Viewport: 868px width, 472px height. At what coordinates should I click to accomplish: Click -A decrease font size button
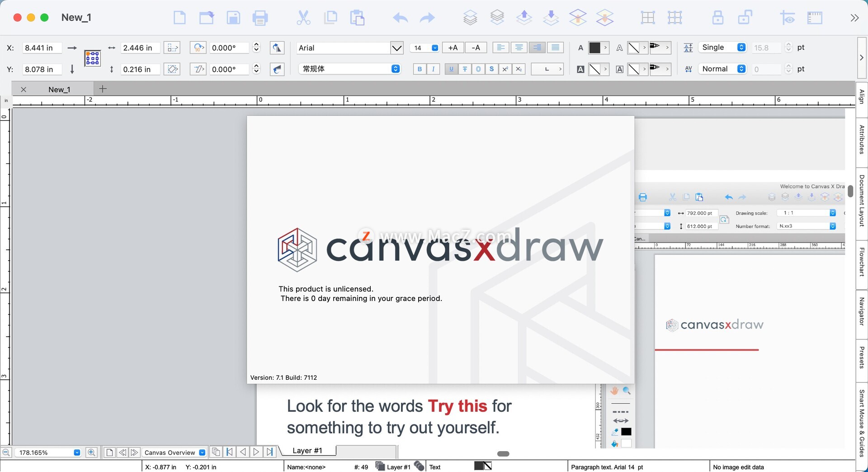point(476,48)
